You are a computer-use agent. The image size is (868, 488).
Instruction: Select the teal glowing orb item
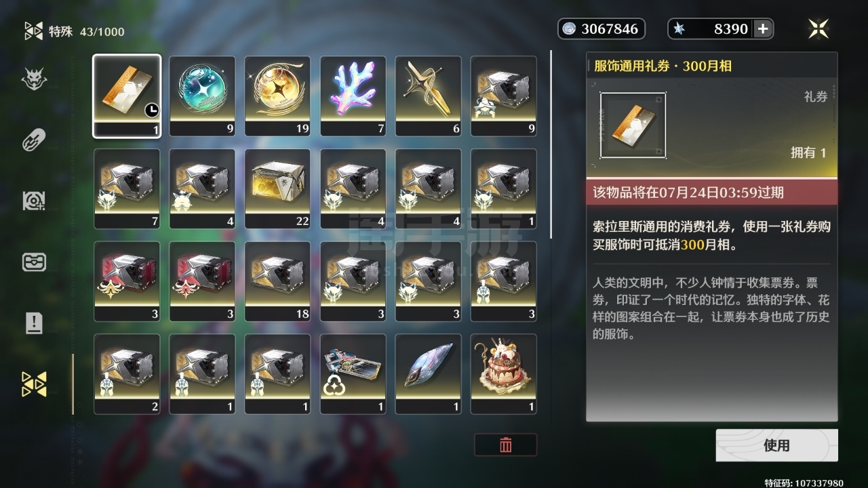202,96
